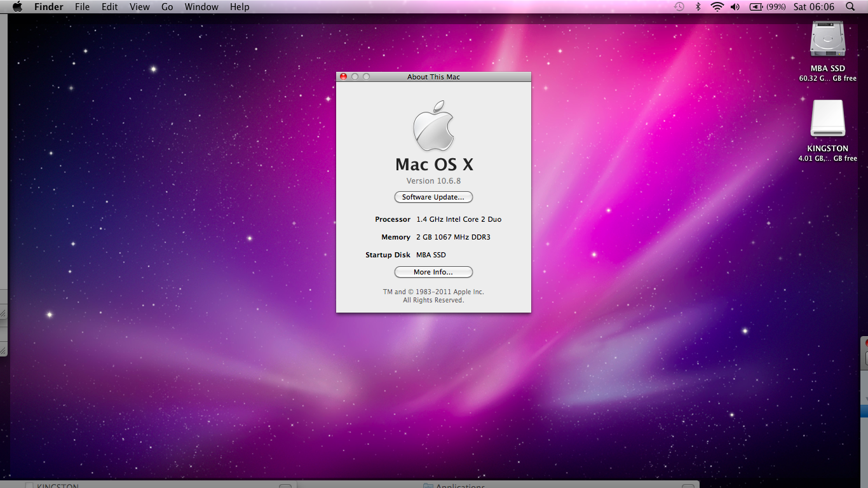Open the Go menu
Screen dimensions: 868x488
(167, 7)
